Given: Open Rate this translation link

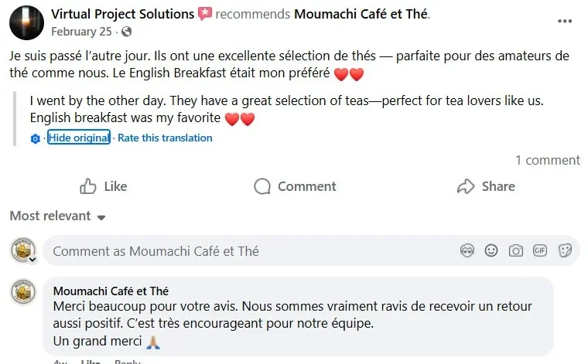Looking at the screenshot, I should [x=165, y=138].
